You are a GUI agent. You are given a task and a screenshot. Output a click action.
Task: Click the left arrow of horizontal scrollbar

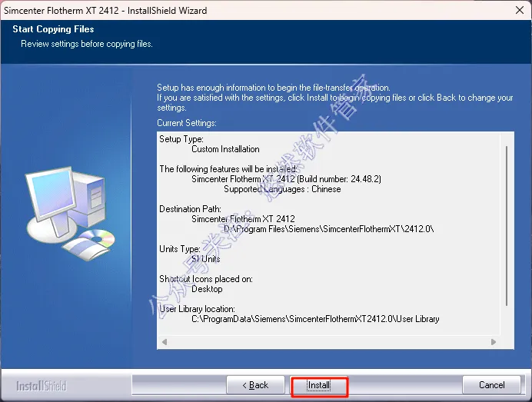[165, 342]
